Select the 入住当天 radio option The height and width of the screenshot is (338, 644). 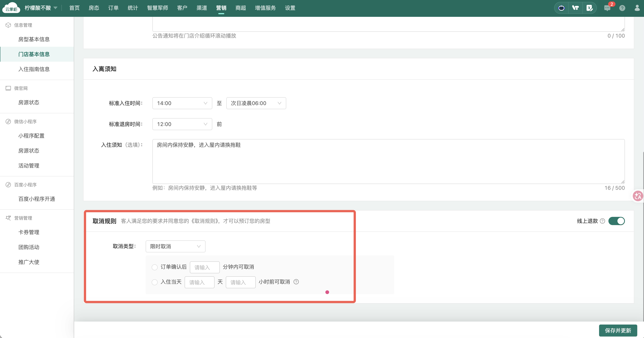(154, 282)
